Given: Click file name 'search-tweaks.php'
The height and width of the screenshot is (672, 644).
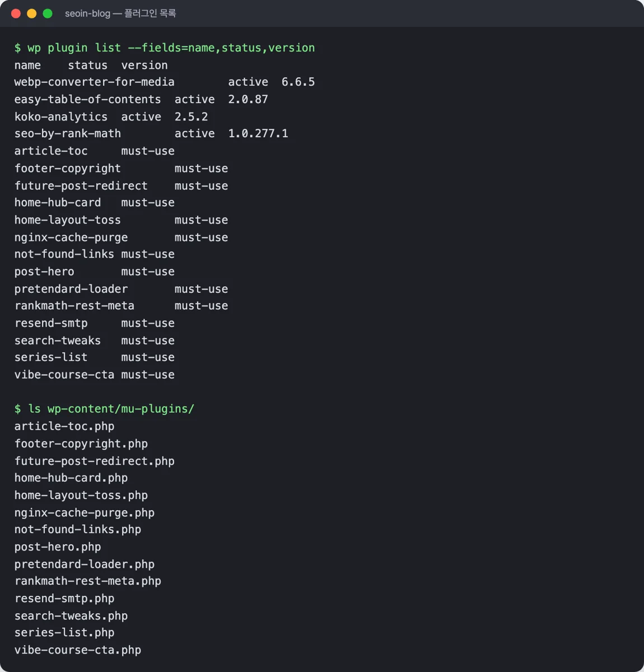Looking at the screenshot, I should click(x=71, y=615).
